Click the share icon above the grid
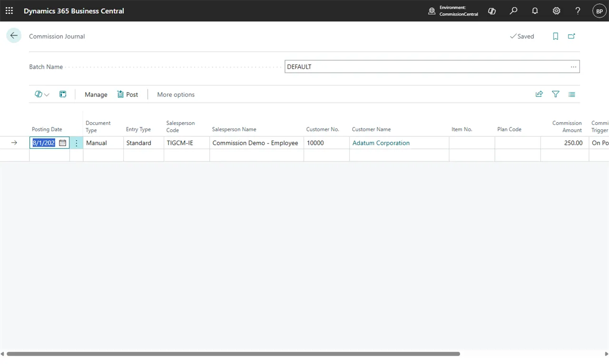 click(x=539, y=94)
